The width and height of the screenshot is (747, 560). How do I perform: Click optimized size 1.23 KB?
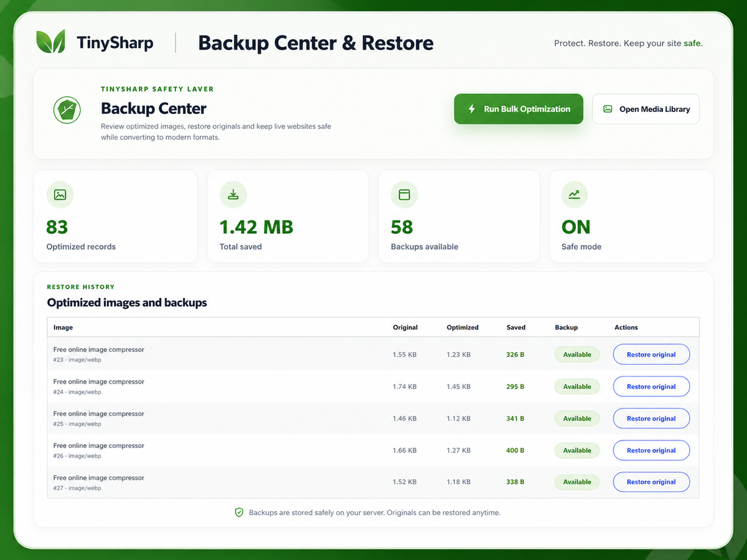[x=459, y=355]
